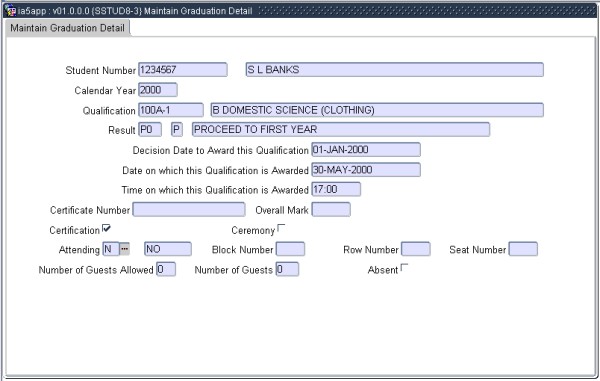Focus the Calendar Year field 2000
This screenshot has height=381, width=600.
(158, 90)
